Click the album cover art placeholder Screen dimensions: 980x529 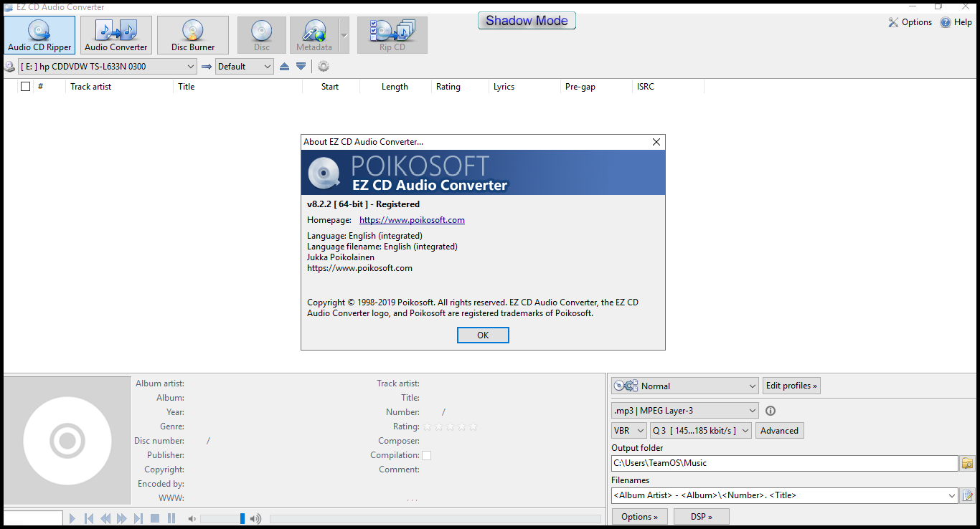click(x=67, y=440)
